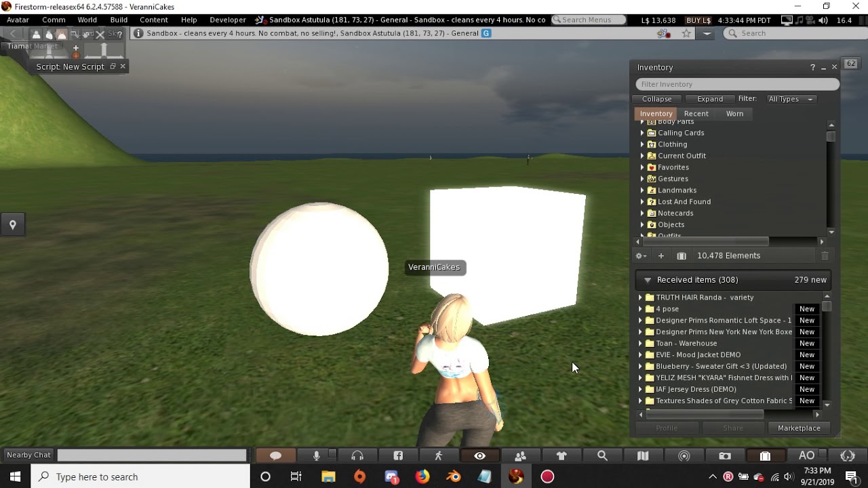The image size is (868, 488).
Task: Expand the Favorites folder
Action: point(642,167)
